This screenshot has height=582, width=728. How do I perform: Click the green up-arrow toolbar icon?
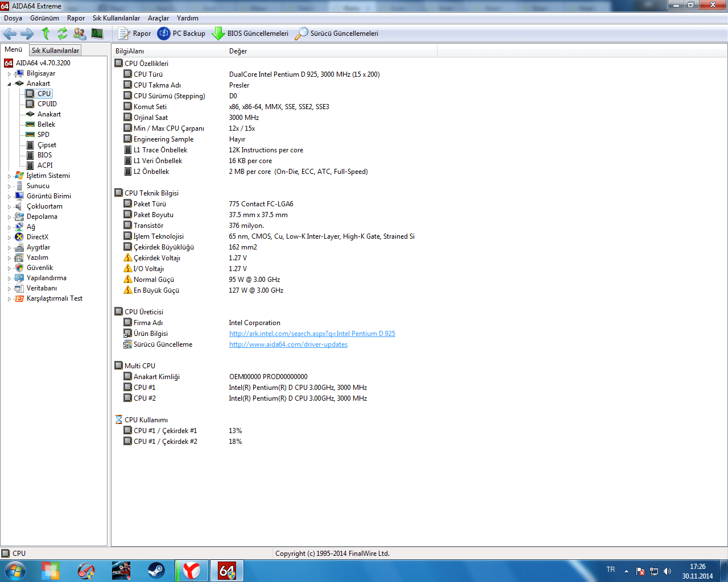pos(45,34)
